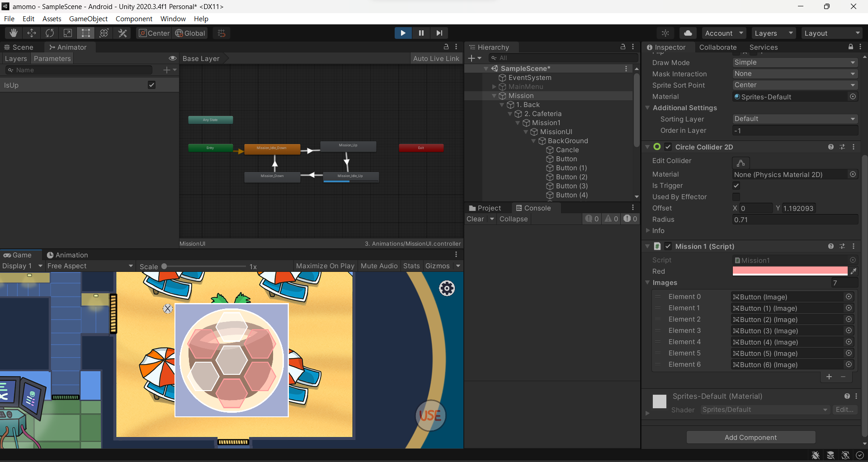
Task: Expand Info foldout
Action: 647,231
